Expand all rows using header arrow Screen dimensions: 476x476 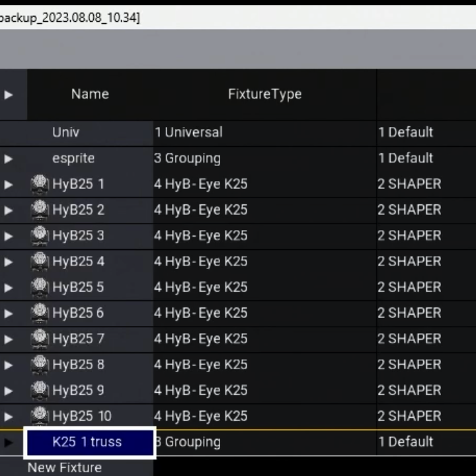click(x=9, y=95)
